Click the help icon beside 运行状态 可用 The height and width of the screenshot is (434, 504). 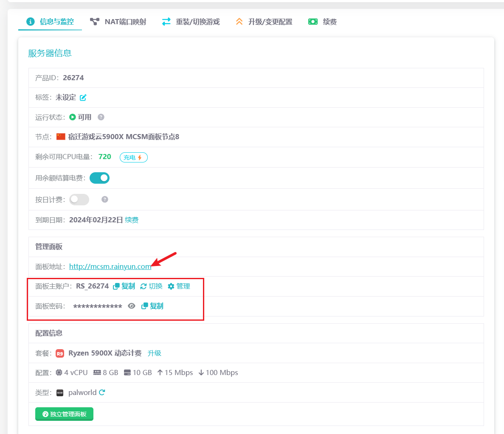point(101,117)
